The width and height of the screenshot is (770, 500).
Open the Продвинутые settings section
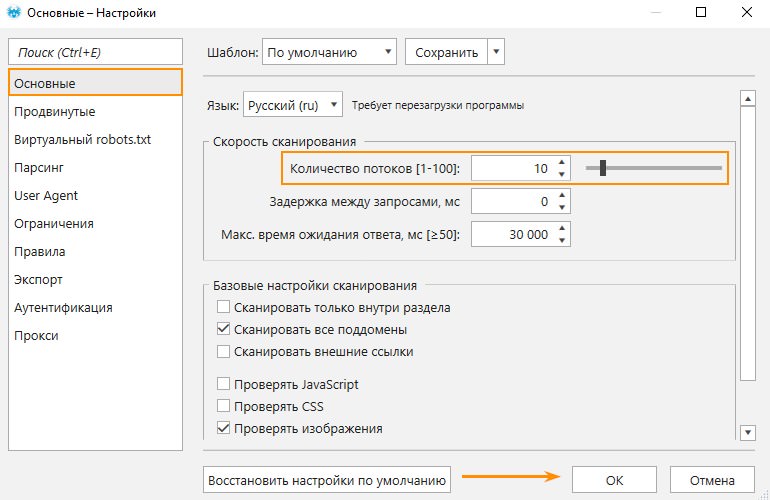95,111
